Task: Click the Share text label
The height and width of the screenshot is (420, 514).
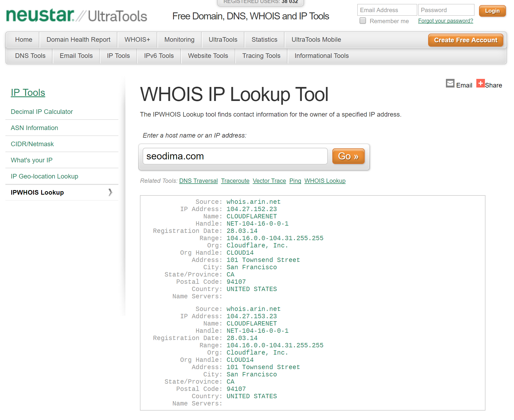Action: 494,85
